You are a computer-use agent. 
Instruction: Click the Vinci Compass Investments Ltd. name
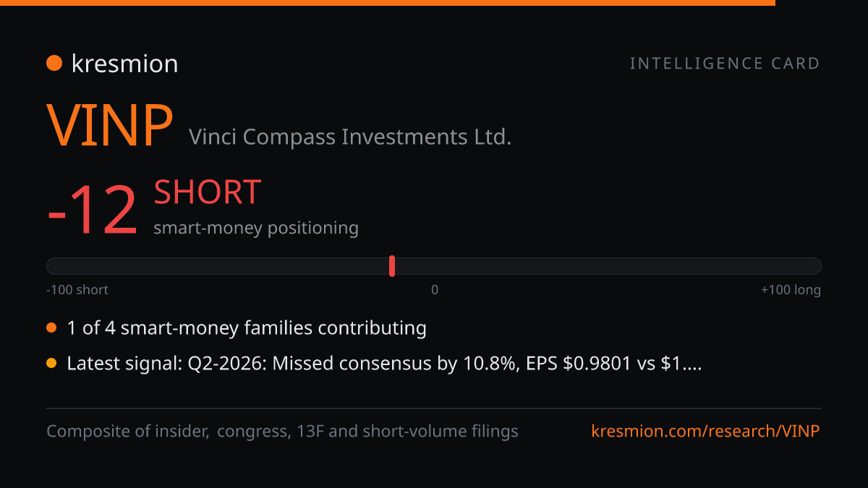tap(350, 137)
